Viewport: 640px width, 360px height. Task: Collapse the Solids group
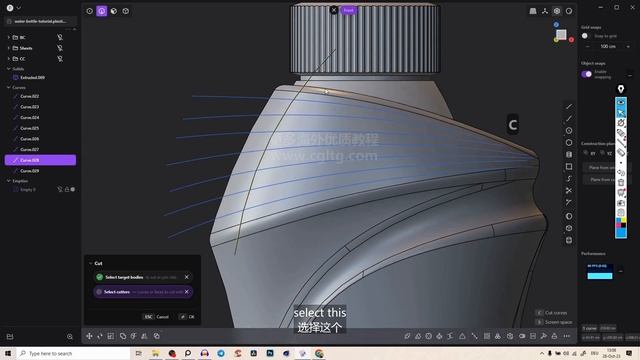click(x=9, y=69)
